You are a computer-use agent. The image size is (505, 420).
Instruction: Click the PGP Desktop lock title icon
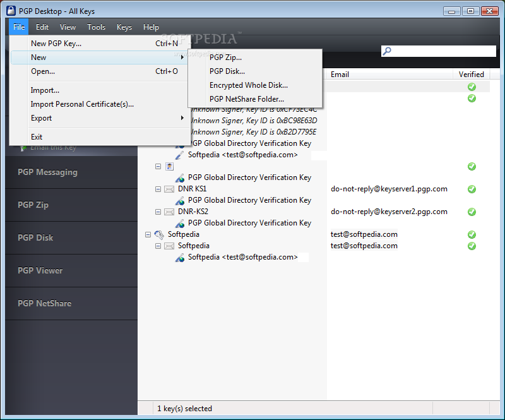11,11
